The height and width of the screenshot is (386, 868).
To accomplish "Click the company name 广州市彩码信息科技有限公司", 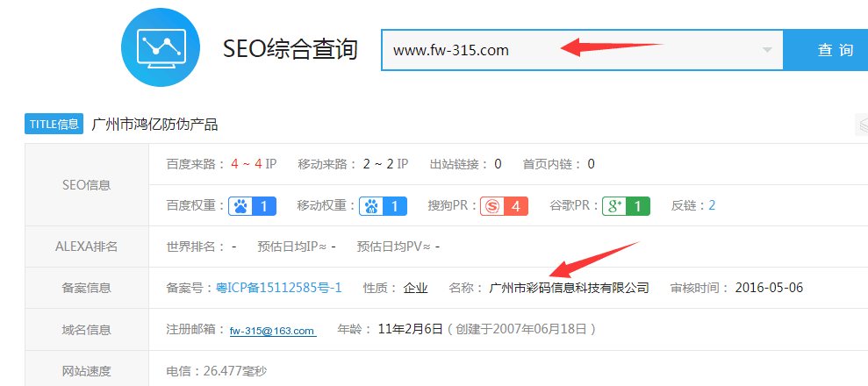I will tap(569, 288).
